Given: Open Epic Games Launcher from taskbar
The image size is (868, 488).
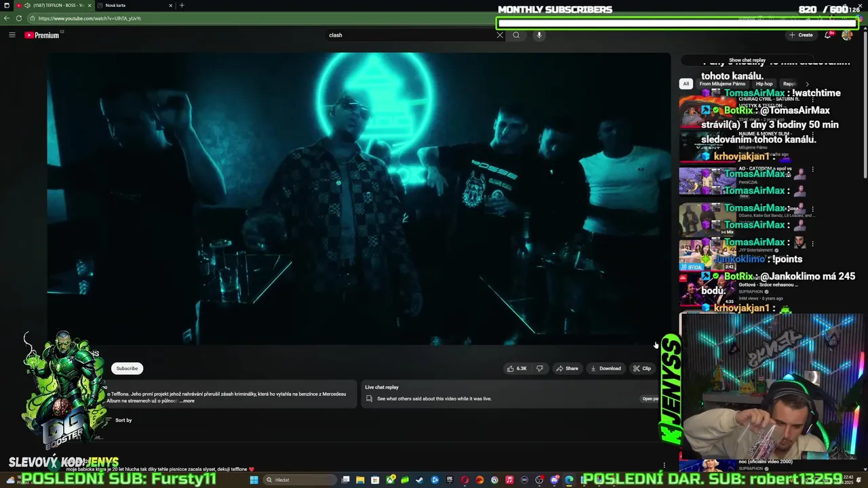Looking at the screenshot, I should [x=449, y=480].
